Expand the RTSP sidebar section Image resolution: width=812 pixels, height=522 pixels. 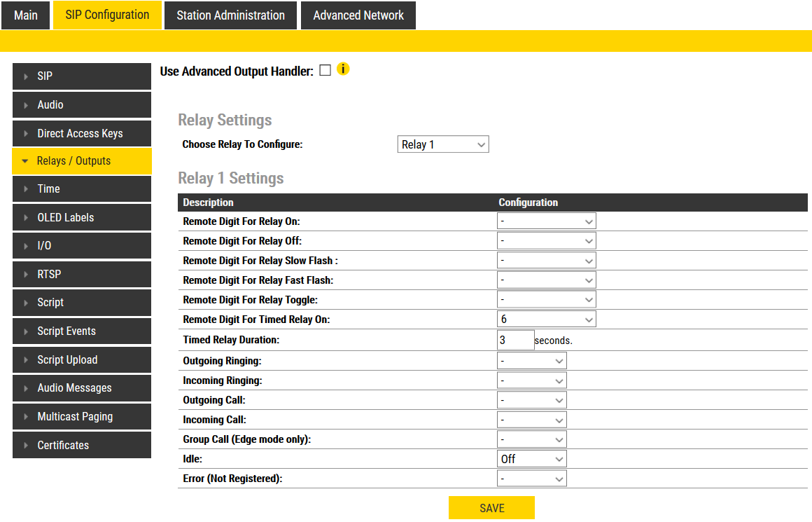tap(81, 275)
